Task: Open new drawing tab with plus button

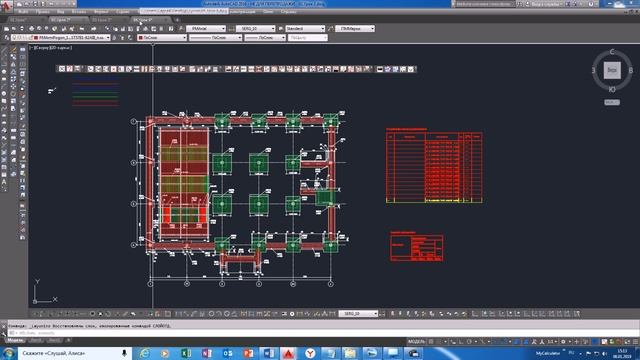Action: pos(177,20)
